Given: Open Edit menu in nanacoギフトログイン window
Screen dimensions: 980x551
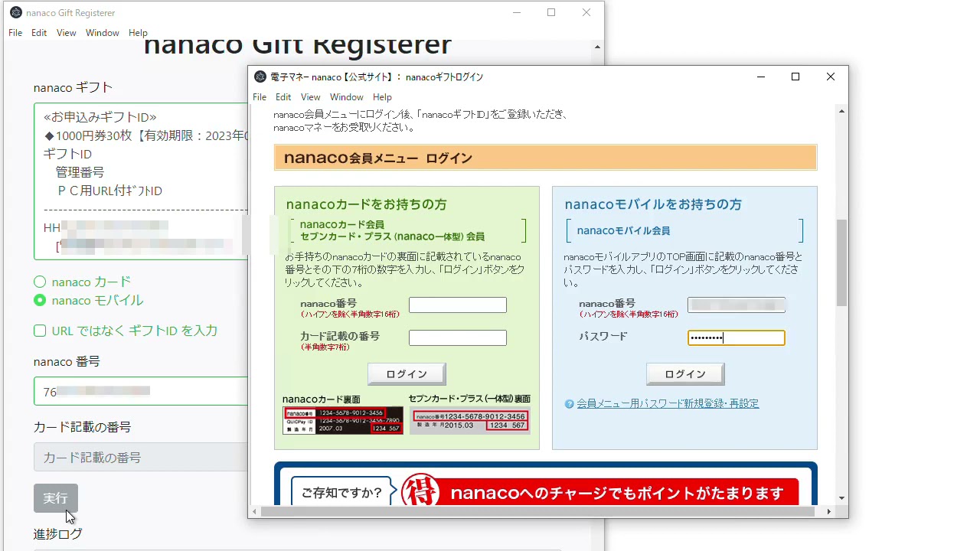Looking at the screenshot, I should [283, 97].
